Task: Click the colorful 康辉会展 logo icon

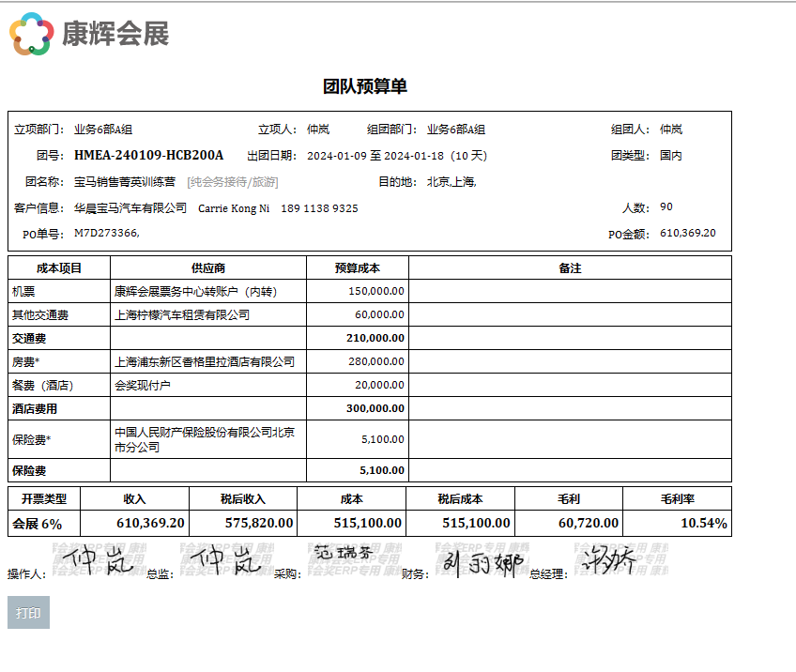Action: tap(31, 33)
